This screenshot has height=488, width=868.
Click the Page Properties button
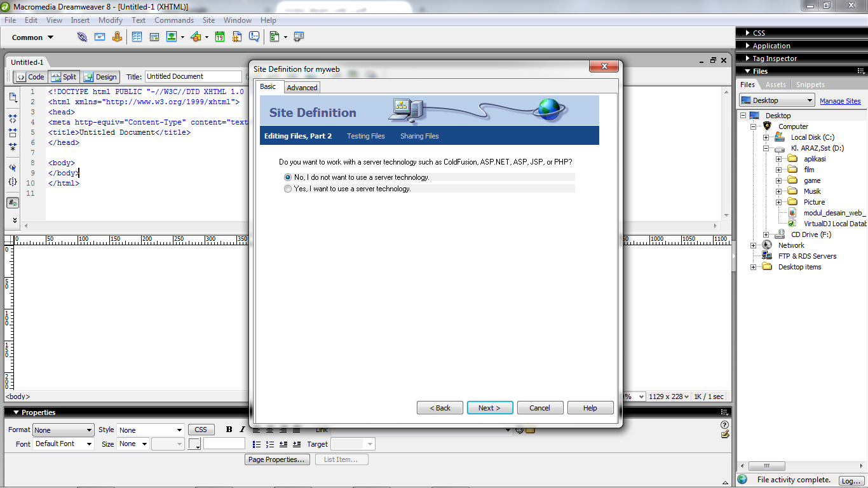pyautogui.click(x=276, y=459)
